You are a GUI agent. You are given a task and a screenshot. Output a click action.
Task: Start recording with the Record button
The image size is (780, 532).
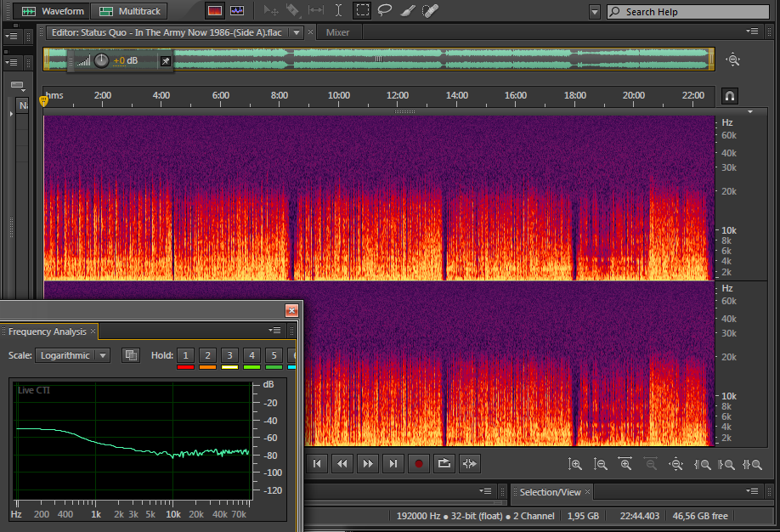(418, 464)
